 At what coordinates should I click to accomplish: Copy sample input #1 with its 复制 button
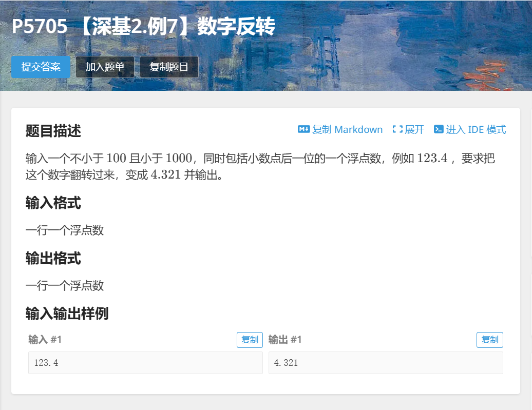click(x=250, y=340)
